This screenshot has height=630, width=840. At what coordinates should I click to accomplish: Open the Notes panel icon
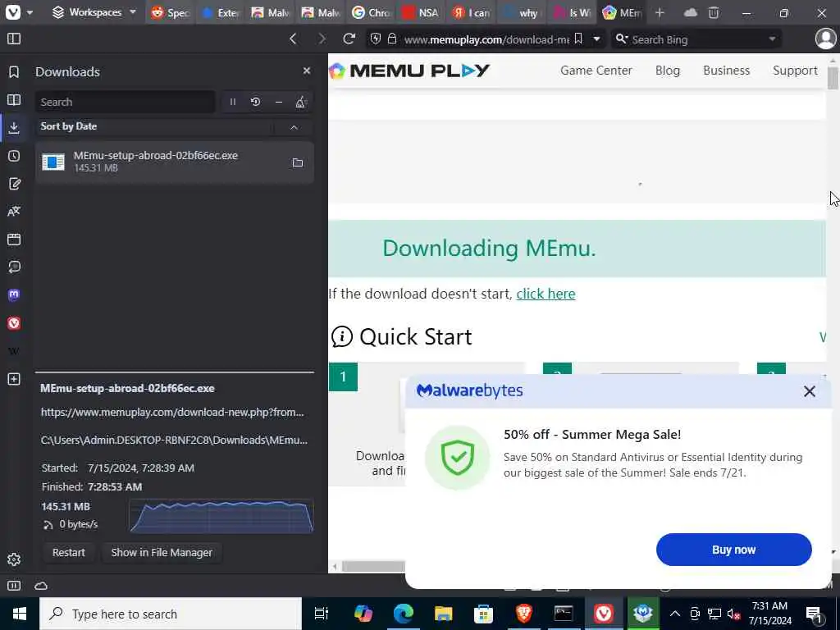(x=14, y=184)
